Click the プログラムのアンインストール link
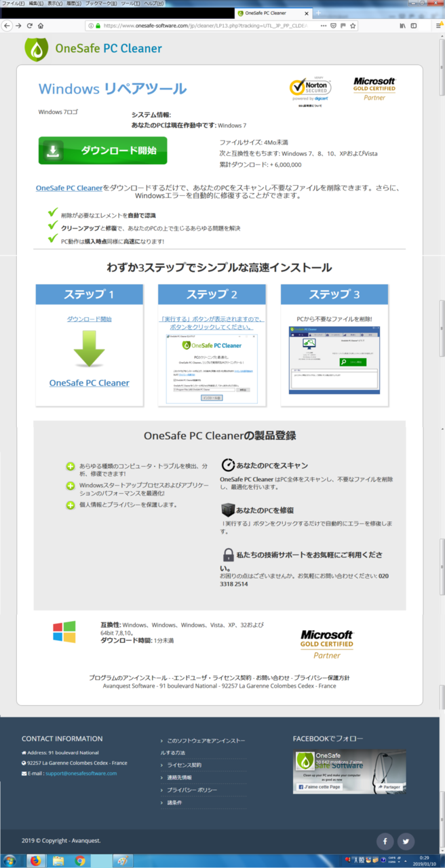Screen dimensions: 445x868 [128, 677]
